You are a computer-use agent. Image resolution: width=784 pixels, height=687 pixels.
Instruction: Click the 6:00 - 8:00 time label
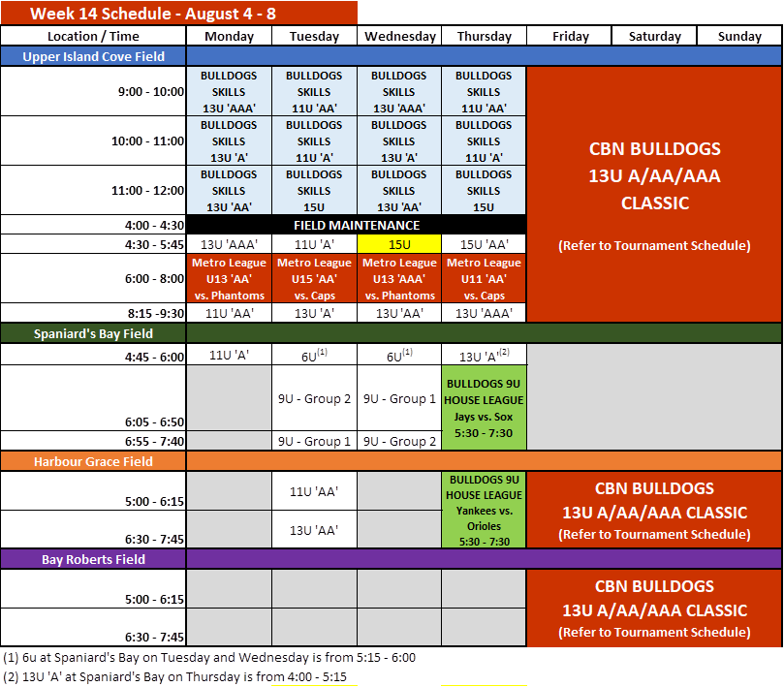tap(93, 278)
